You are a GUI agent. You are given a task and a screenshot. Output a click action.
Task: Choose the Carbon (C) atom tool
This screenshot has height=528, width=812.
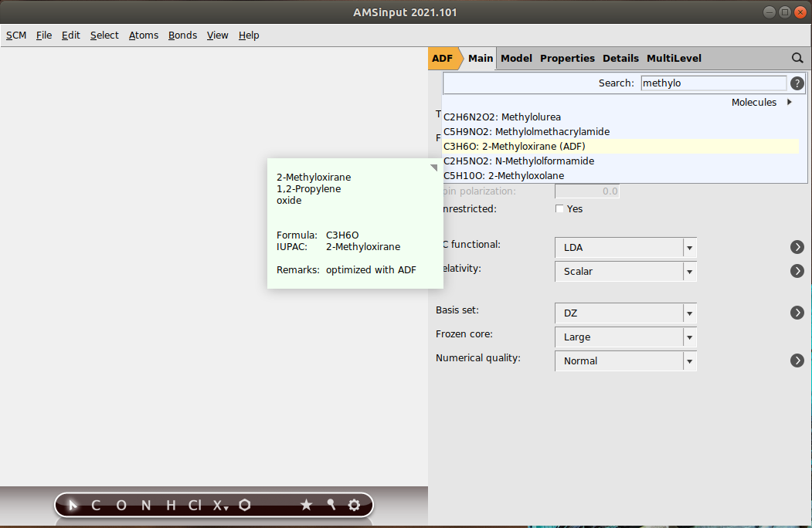coord(96,505)
